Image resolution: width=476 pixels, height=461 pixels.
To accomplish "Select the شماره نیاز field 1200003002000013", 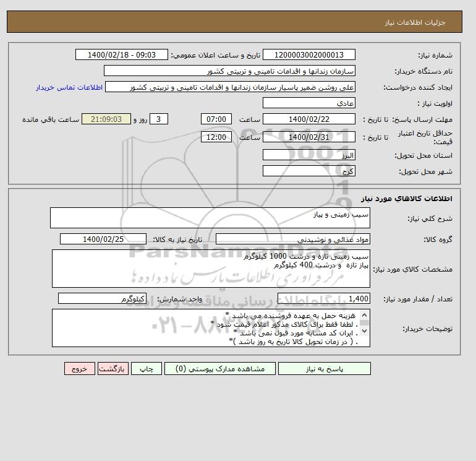I will click(x=308, y=54).
